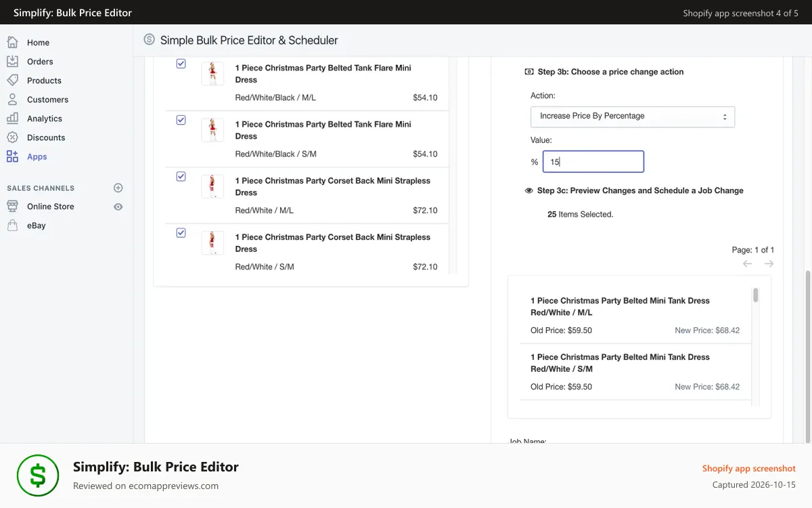Click the $72.10 price of Red/White / S/M
This screenshot has height=508, width=812.
point(425,267)
